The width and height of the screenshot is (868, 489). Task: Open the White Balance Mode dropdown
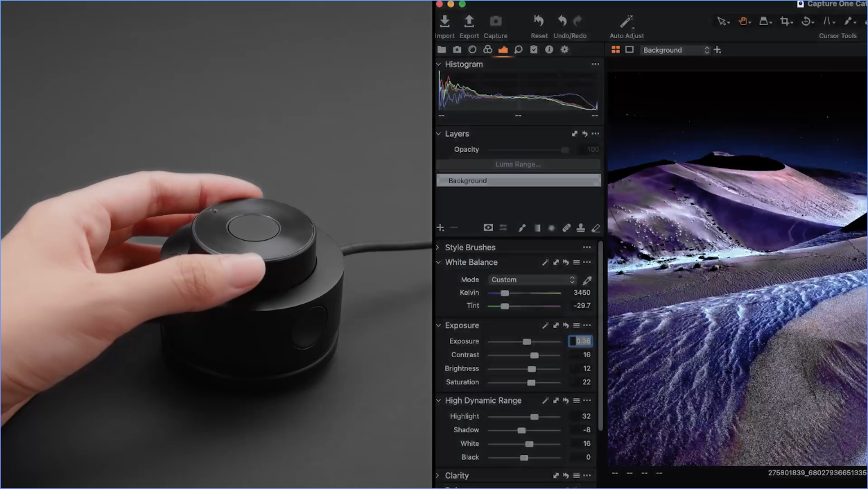(x=532, y=280)
